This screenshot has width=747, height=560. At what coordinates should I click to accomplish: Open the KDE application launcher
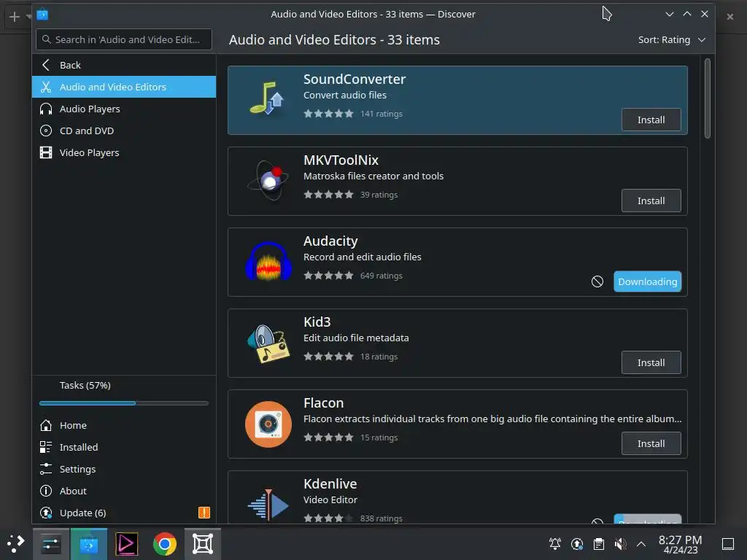16,543
